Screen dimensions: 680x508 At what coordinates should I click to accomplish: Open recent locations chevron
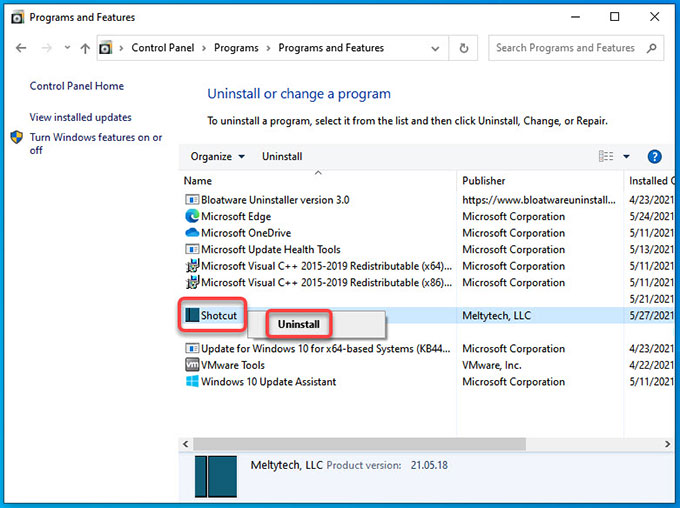pyautogui.click(x=67, y=47)
